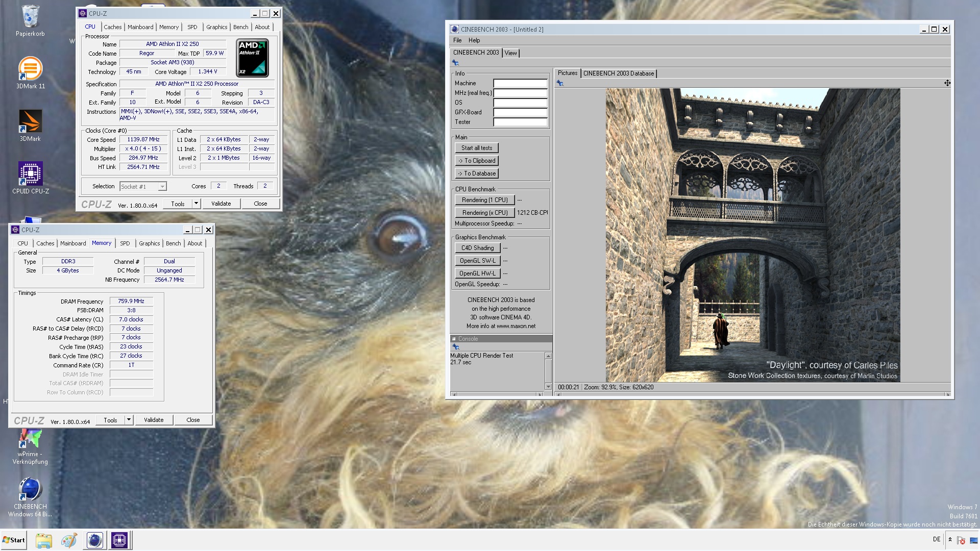Run Rendering (1 CPU) benchmark
980x551 pixels.
click(485, 200)
